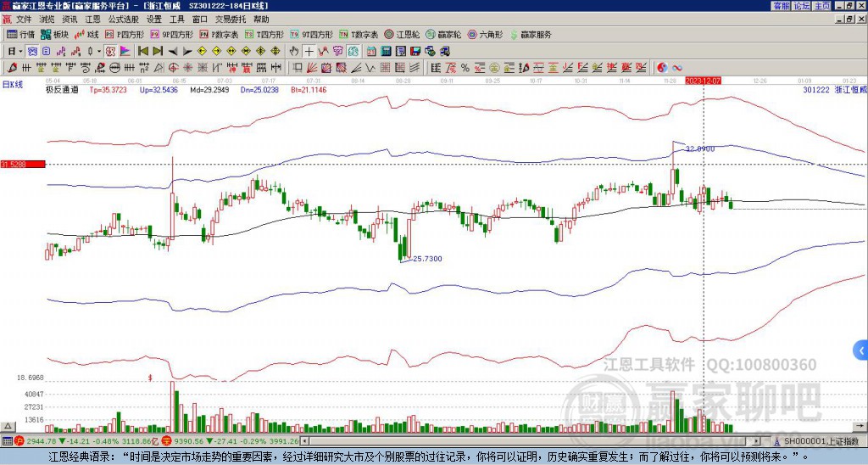Open the P四方形 tool

[125, 34]
